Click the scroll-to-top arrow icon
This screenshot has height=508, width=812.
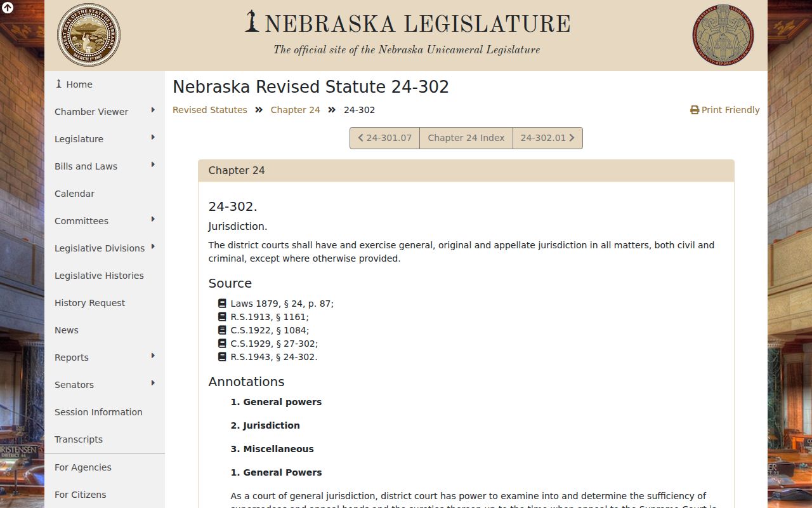8,8
